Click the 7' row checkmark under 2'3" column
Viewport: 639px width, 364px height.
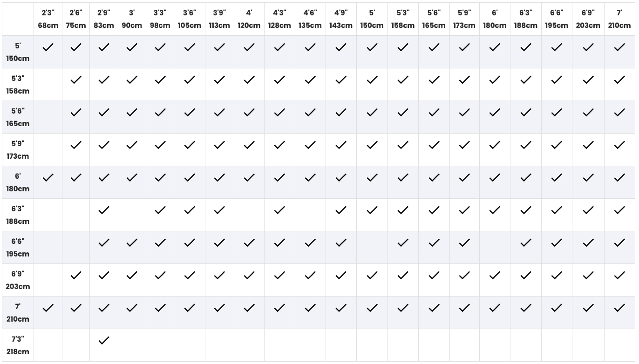point(48,308)
